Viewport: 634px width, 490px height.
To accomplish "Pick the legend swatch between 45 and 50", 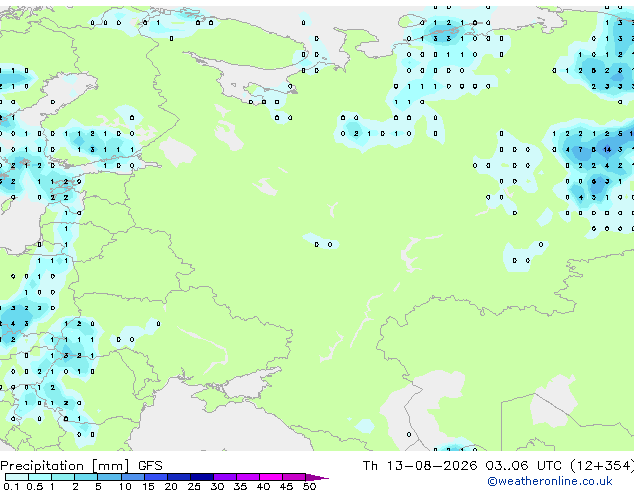I will [294, 477].
